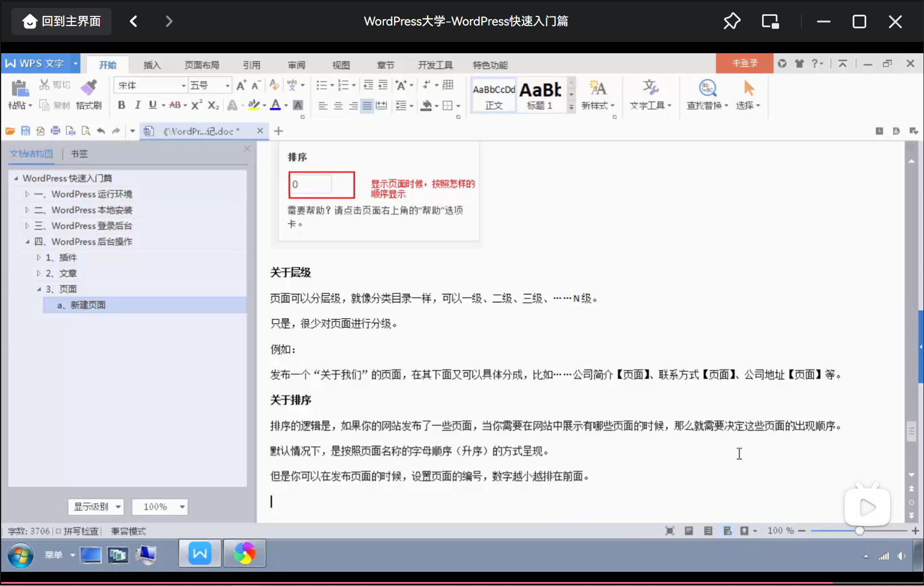The image size is (924, 586).
Task: Select the Format Painter brush
Action: [x=89, y=88]
